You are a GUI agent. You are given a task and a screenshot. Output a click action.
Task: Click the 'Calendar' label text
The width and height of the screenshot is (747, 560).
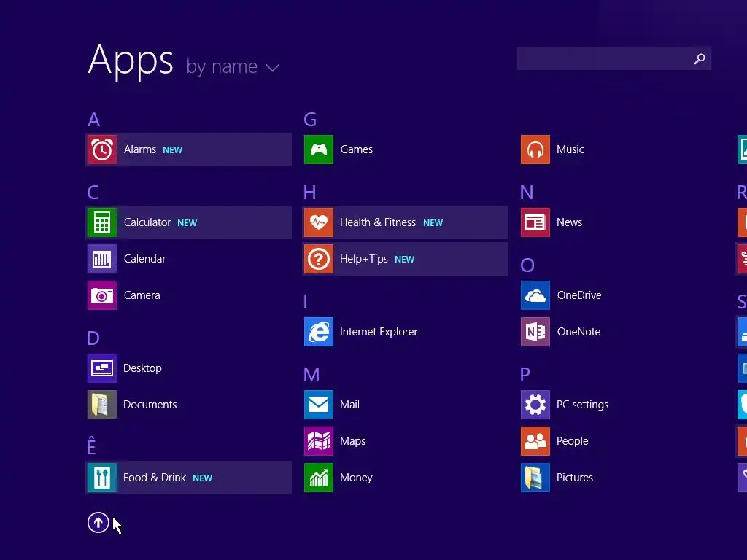145,259
